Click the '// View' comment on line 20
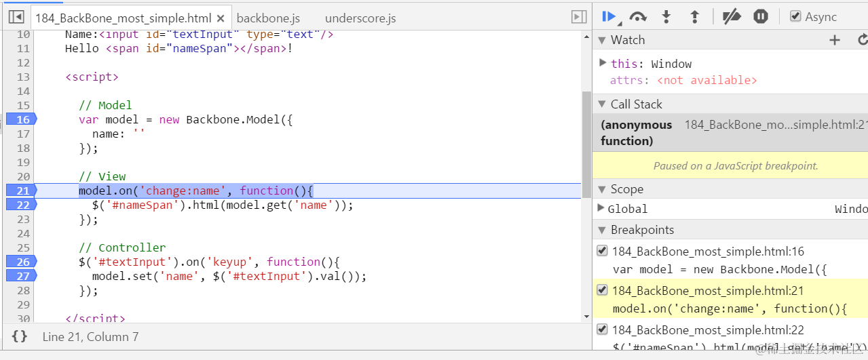The image size is (868, 360). tap(102, 176)
